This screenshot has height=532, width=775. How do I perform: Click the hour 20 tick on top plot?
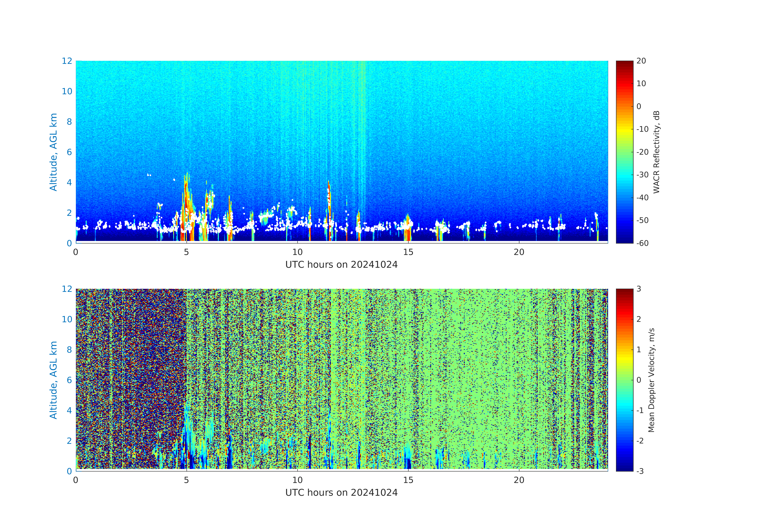pos(519,252)
